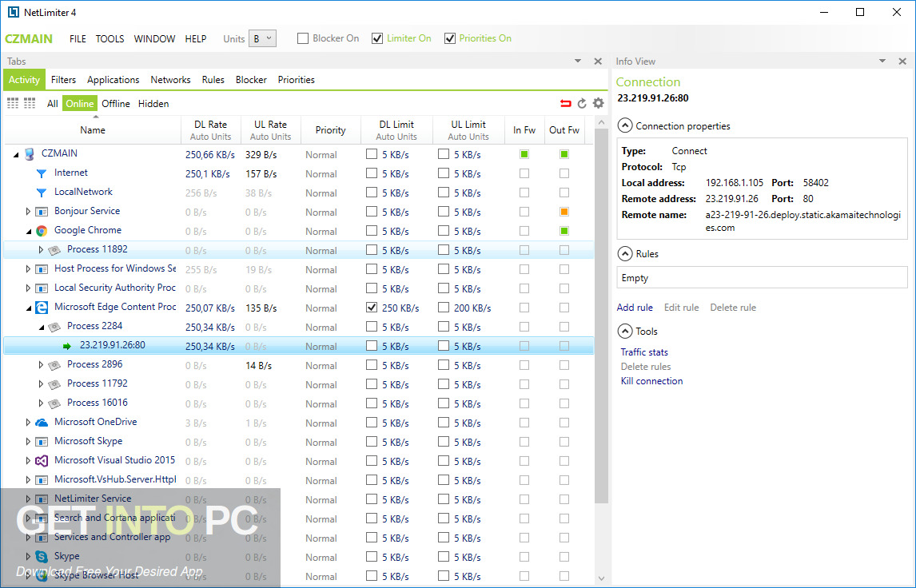Open the Tabs panel dropdown arrow
This screenshot has height=588, width=916.
(x=578, y=62)
